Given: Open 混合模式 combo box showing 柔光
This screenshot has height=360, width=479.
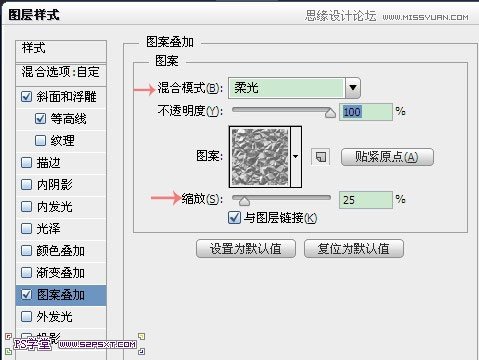Looking at the screenshot, I should (x=294, y=88).
